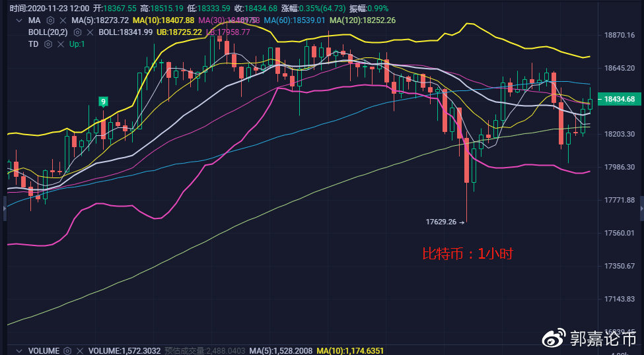
Task: Click the 涨幅:0.35%(64.73) change text
Action: 313,8
